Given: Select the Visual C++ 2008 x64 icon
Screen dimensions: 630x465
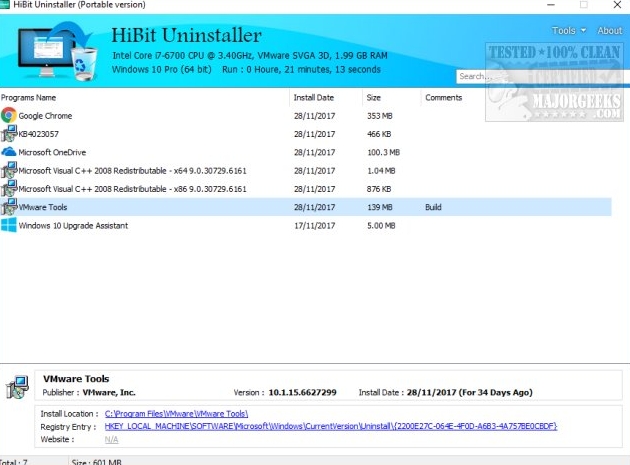Looking at the screenshot, I should tap(9, 171).
